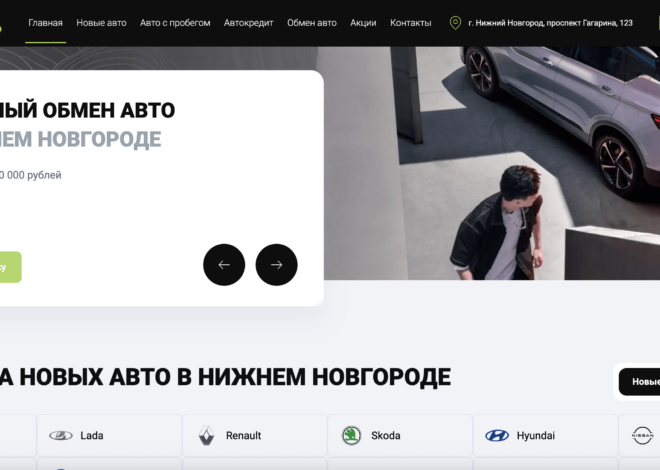Click the Skoda green logo
The image size is (660, 470).
pos(351,435)
